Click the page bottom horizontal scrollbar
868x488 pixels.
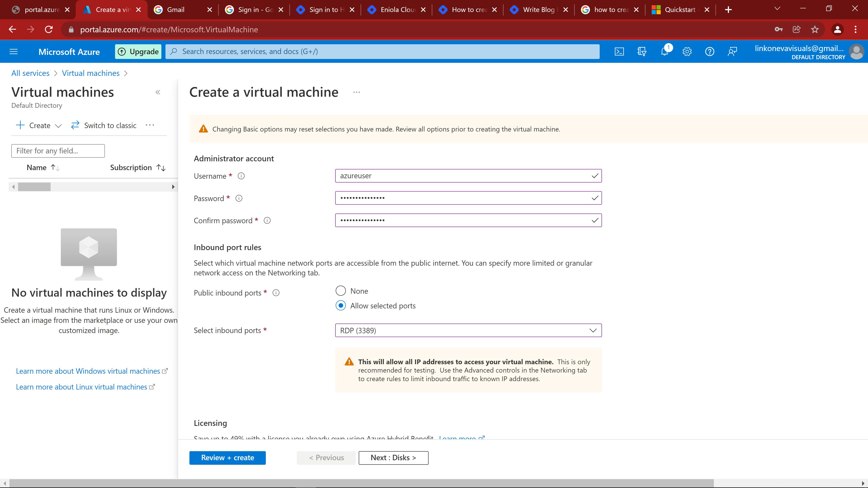click(x=361, y=483)
